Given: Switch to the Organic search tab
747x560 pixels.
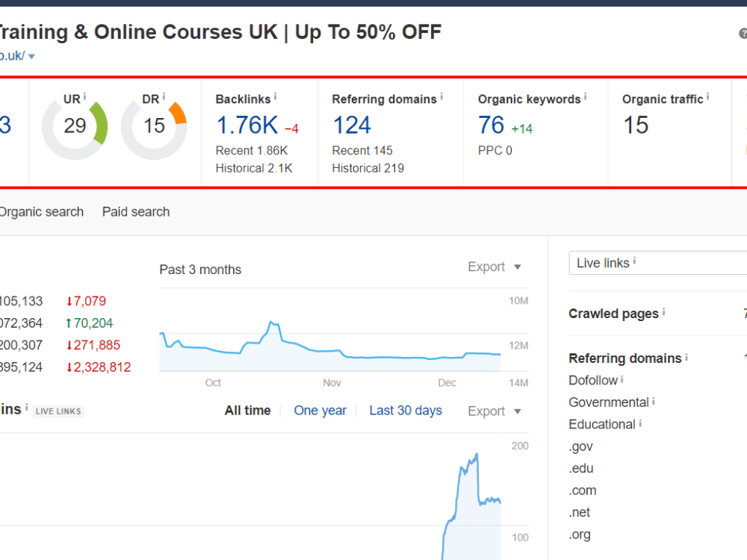Looking at the screenshot, I should (x=41, y=212).
